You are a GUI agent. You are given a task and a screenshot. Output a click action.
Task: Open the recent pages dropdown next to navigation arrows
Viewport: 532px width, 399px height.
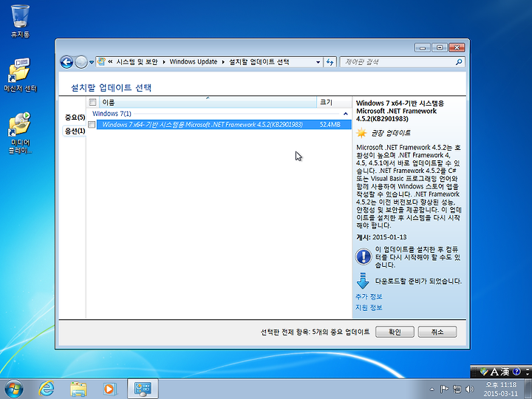[x=92, y=62]
